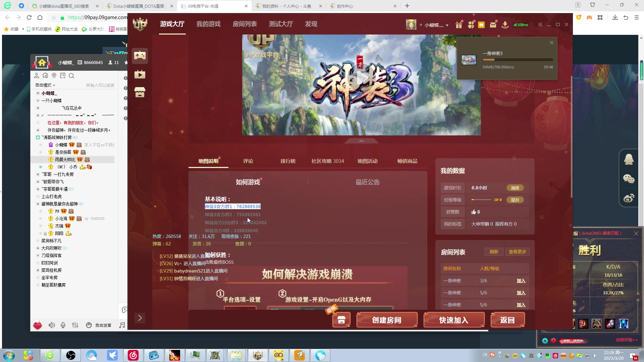Toggle the YY speaker mute icon
Screen dimensions: 644x362
52,325
